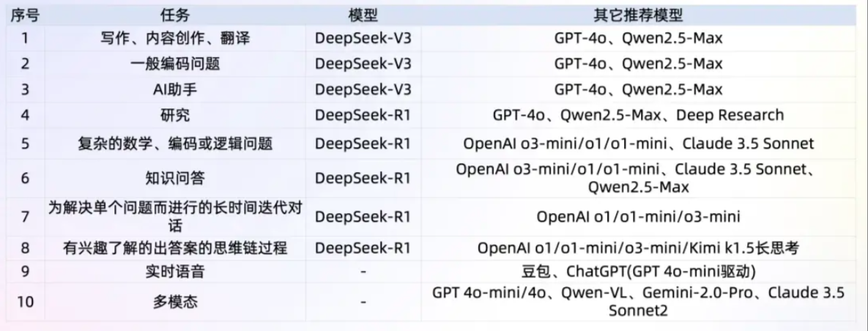868x331 pixels.
Task: Click the 模型 column header
Action: click(363, 15)
